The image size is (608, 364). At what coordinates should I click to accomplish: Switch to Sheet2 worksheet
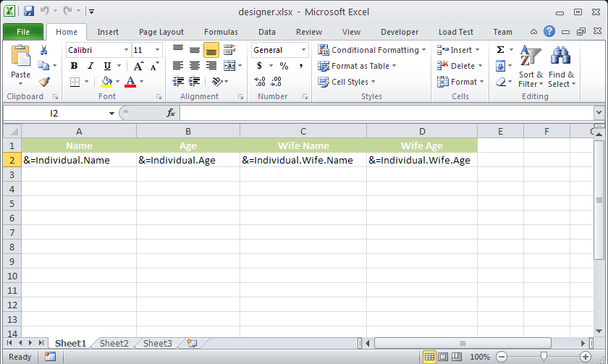(114, 344)
